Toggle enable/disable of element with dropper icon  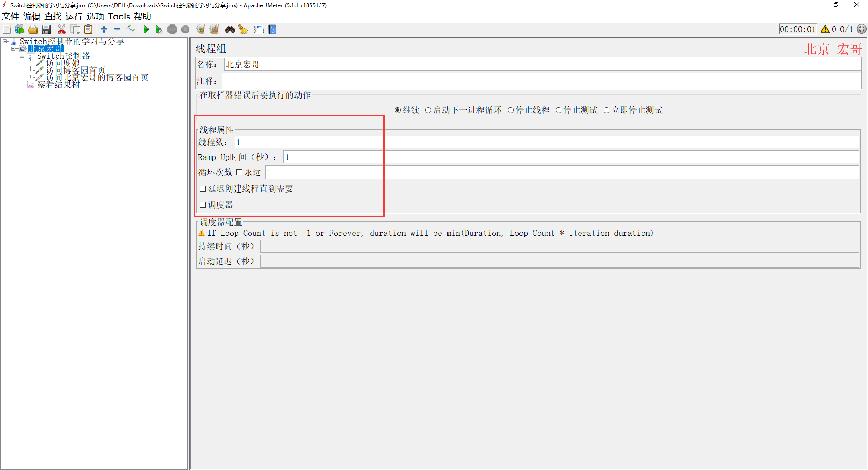coord(130,29)
